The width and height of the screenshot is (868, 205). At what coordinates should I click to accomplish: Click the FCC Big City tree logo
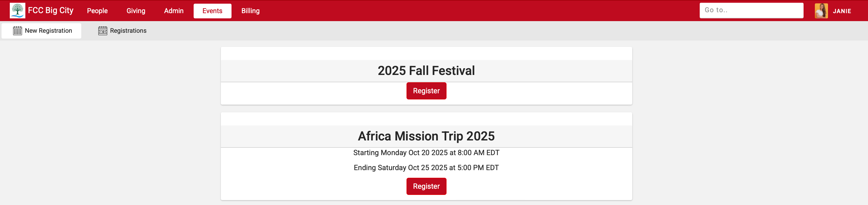pyautogui.click(x=17, y=10)
